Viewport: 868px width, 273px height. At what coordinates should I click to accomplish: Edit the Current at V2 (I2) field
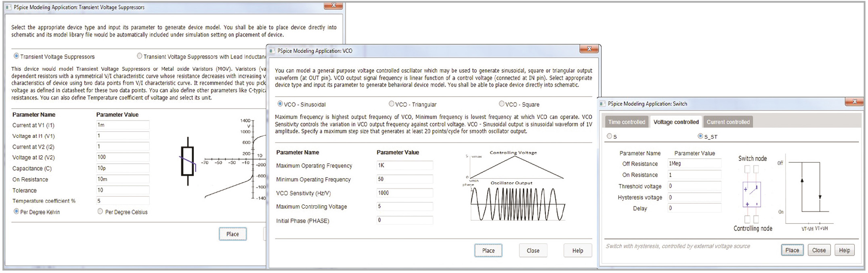123,147
